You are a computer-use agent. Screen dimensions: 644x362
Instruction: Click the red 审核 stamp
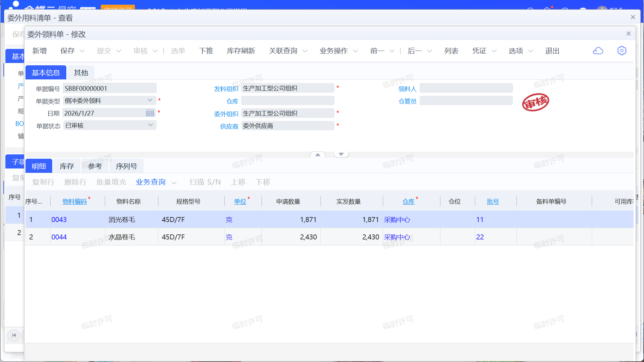[535, 102]
